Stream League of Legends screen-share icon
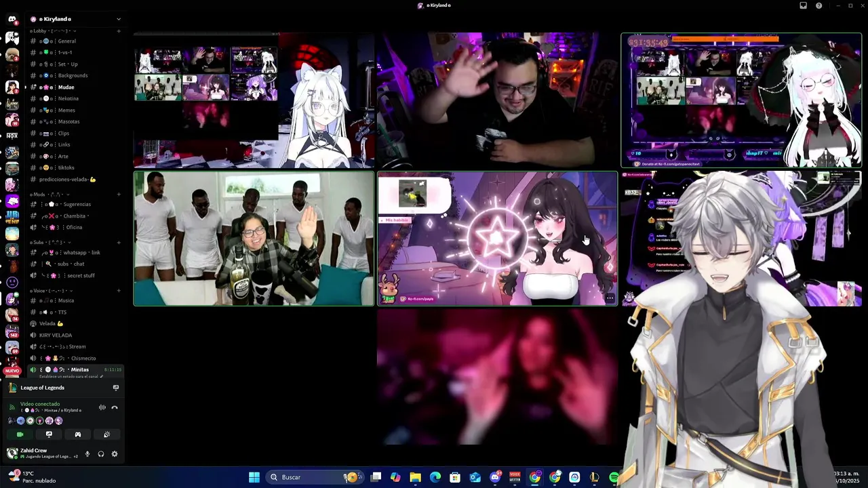Image resolution: width=868 pixels, height=488 pixels. click(x=116, y=388)
